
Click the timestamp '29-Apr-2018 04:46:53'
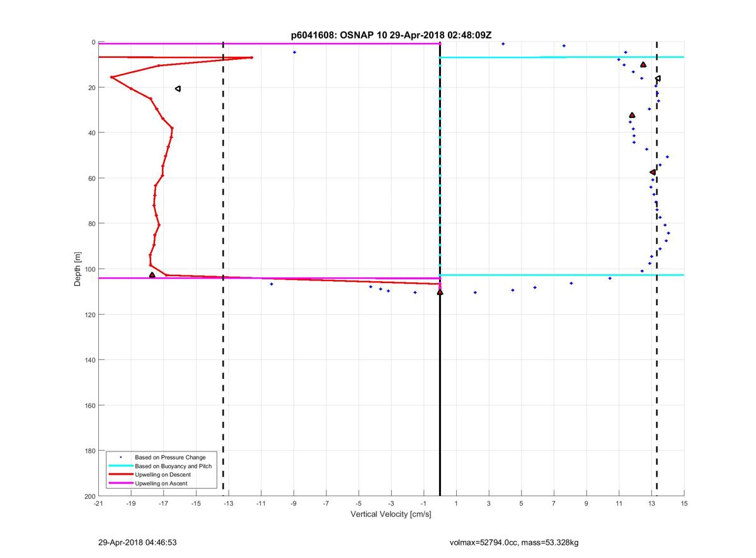[x=137, y=542]
